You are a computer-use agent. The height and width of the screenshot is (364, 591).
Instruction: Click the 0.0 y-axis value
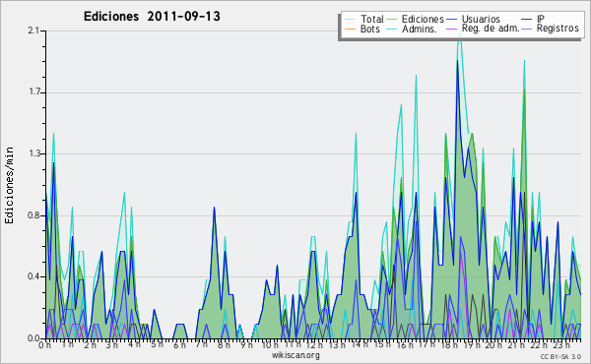[33, 338]
